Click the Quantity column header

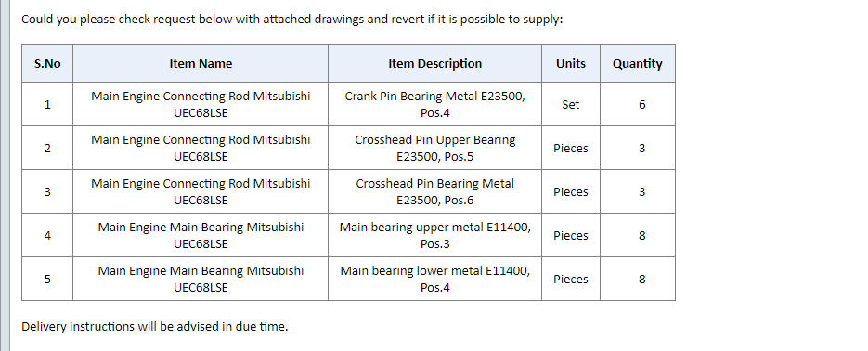638,64
